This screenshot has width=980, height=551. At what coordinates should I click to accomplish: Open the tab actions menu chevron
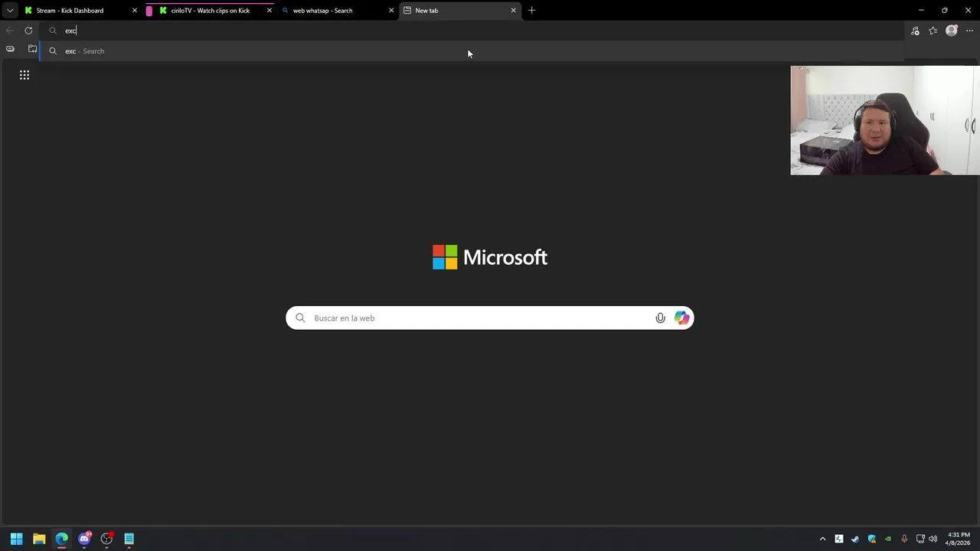click(10, 11)
